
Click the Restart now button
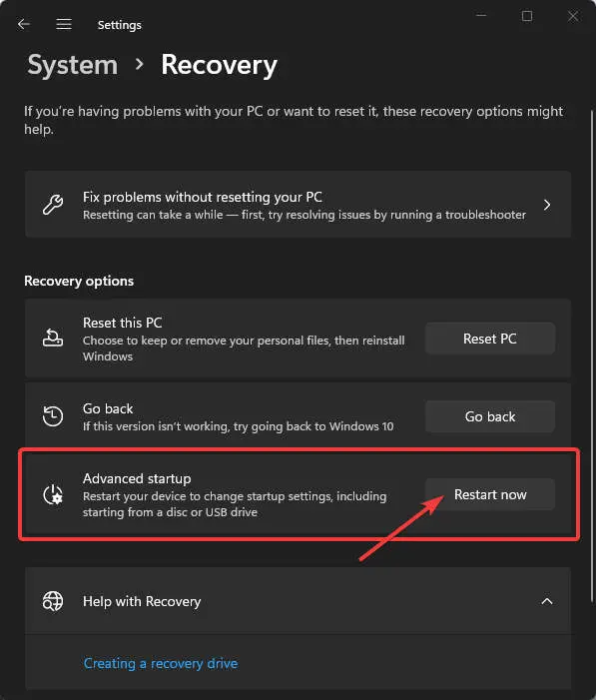(x=490, y=494)
